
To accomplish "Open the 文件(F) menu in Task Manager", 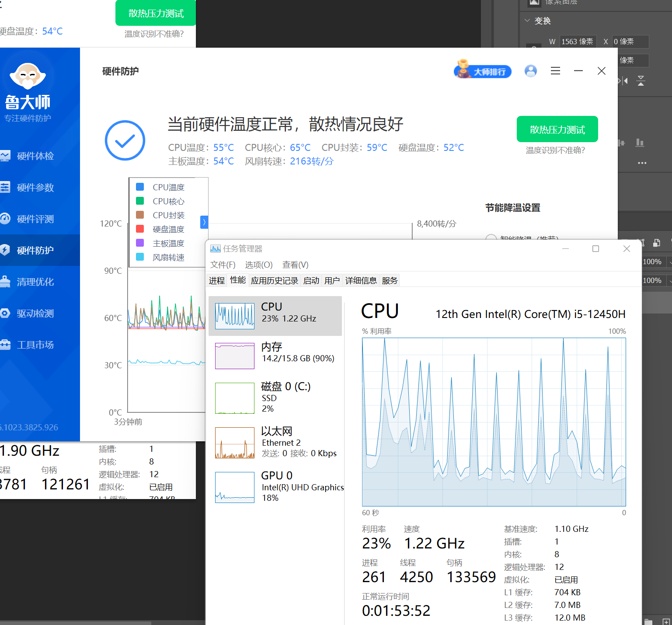I will (223, 265).
